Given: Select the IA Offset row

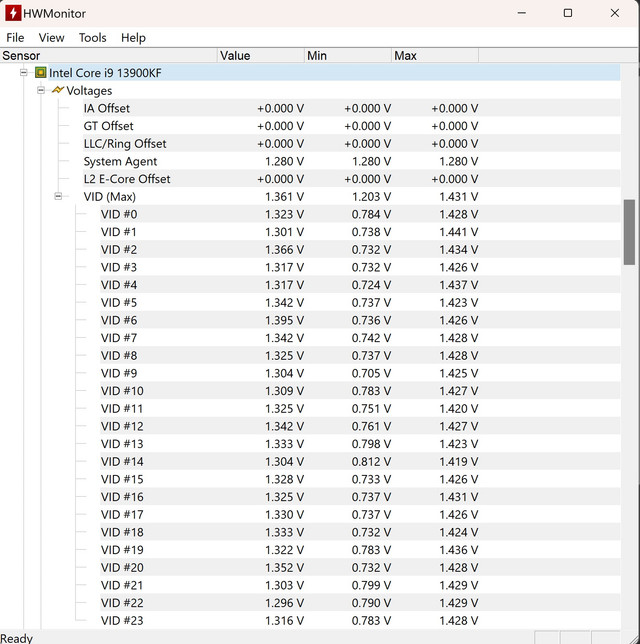Looking at the screenshot, I should (x=351, y=108).
